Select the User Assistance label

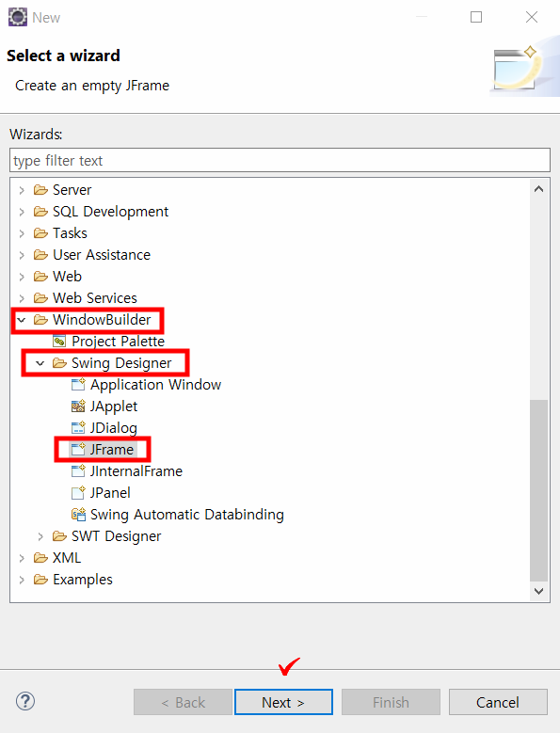tap(102, 255)
